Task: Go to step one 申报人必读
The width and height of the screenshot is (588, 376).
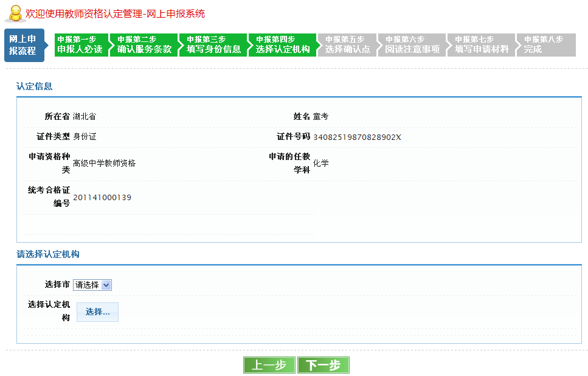Action: pyautogui.click(x=80, y=45)
